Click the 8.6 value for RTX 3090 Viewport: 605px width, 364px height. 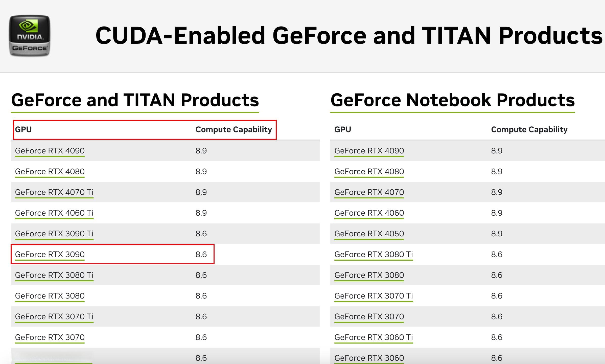coord(201,254)
